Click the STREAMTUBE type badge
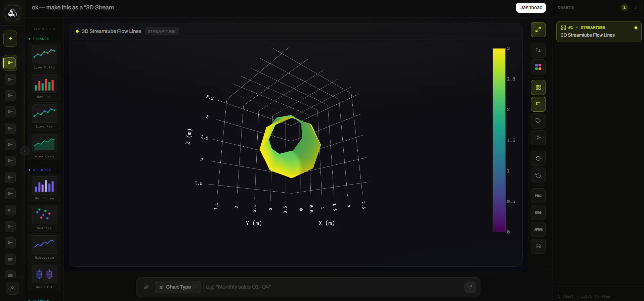Image resolution: width=644 pixels, height=301 pixels. [x=162, y=31]
